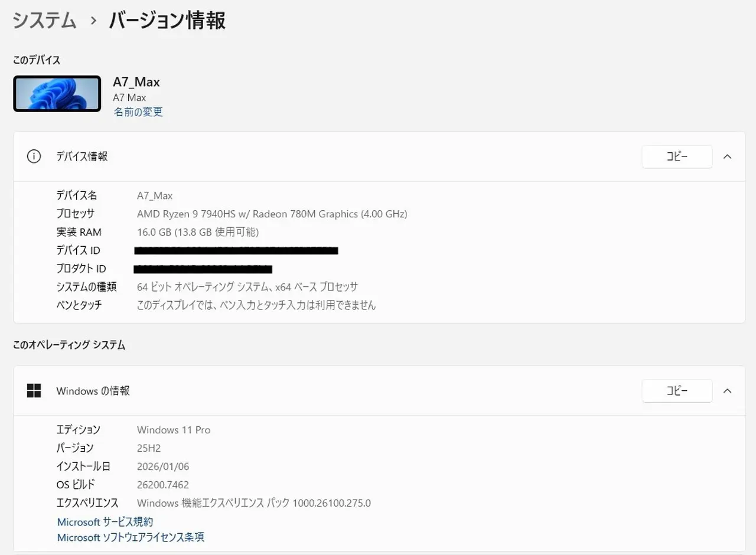This screenshot has height=555, width=756.
Task: Click the コピー button in デバイス情報
Action: tap(677, 156)
